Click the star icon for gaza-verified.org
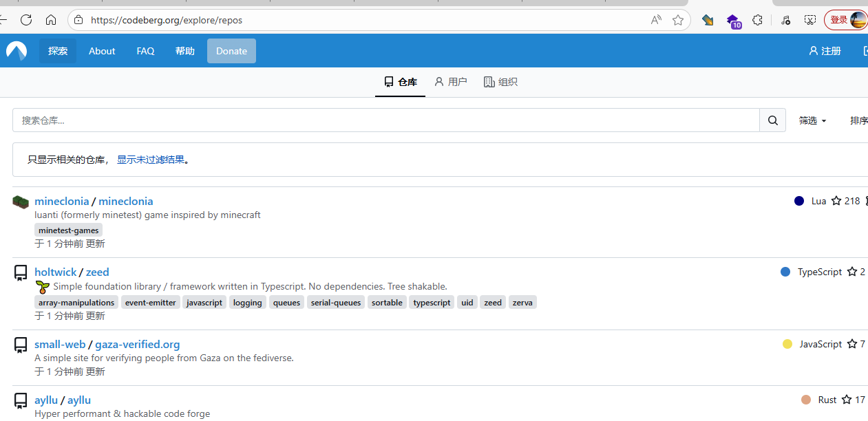Screen dimensions: 868x421 pos(852,344)
